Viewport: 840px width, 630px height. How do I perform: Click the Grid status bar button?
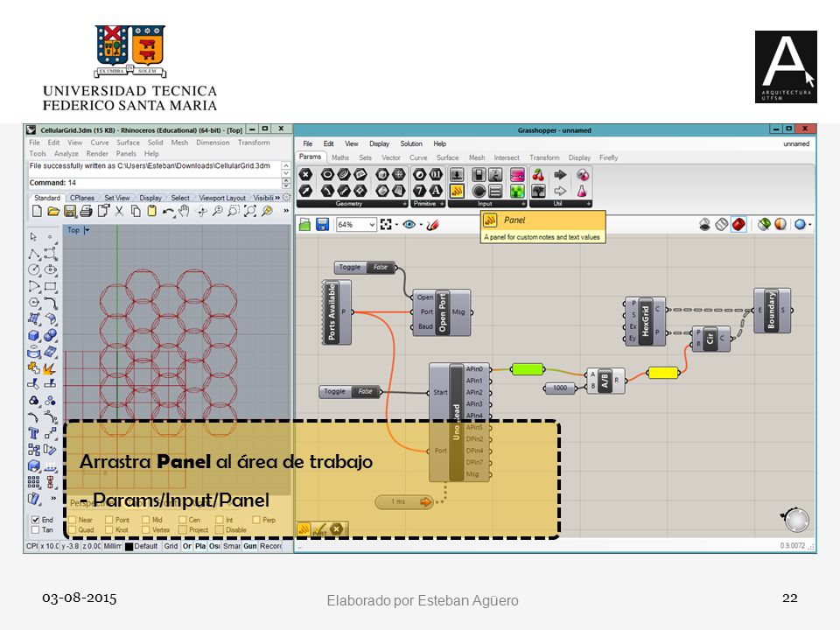coord(171,546)
